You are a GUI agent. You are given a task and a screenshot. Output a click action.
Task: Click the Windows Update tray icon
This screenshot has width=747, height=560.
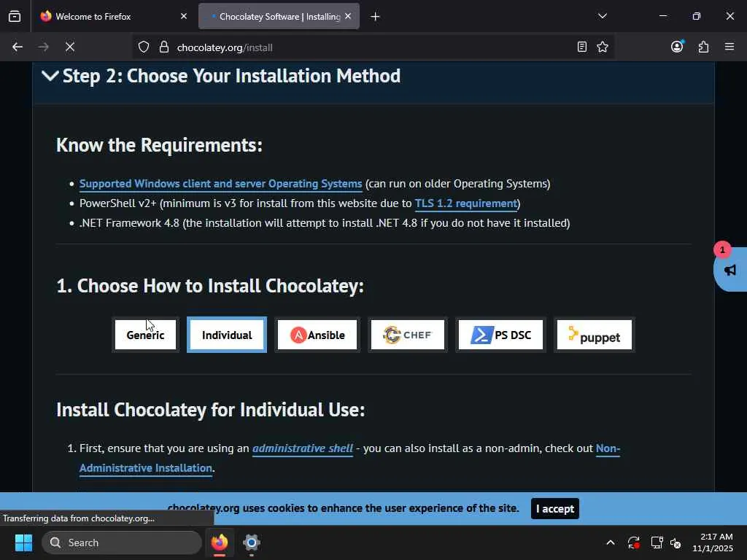pos(634,542)
